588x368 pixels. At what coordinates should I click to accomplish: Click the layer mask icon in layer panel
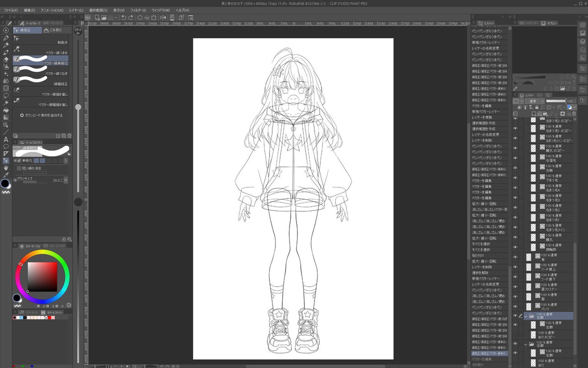click(x=563, y=114)
